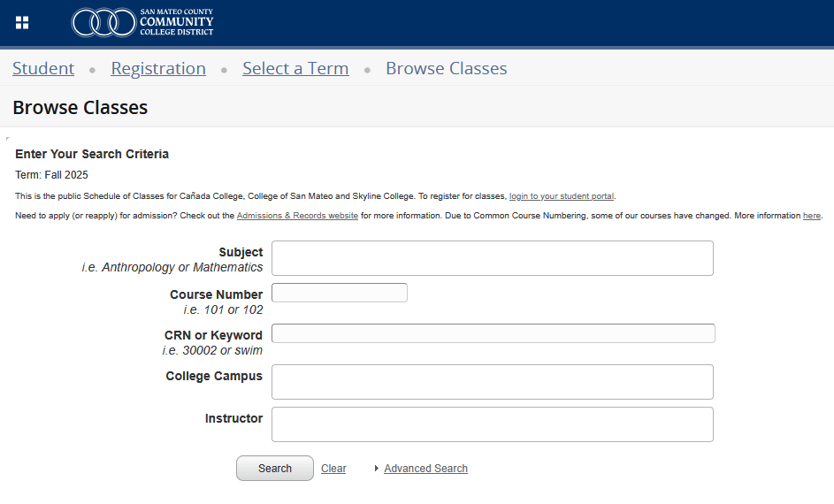Open the Registration breadcrumb link
Screen dimensions: 834x504
point(158,68)
